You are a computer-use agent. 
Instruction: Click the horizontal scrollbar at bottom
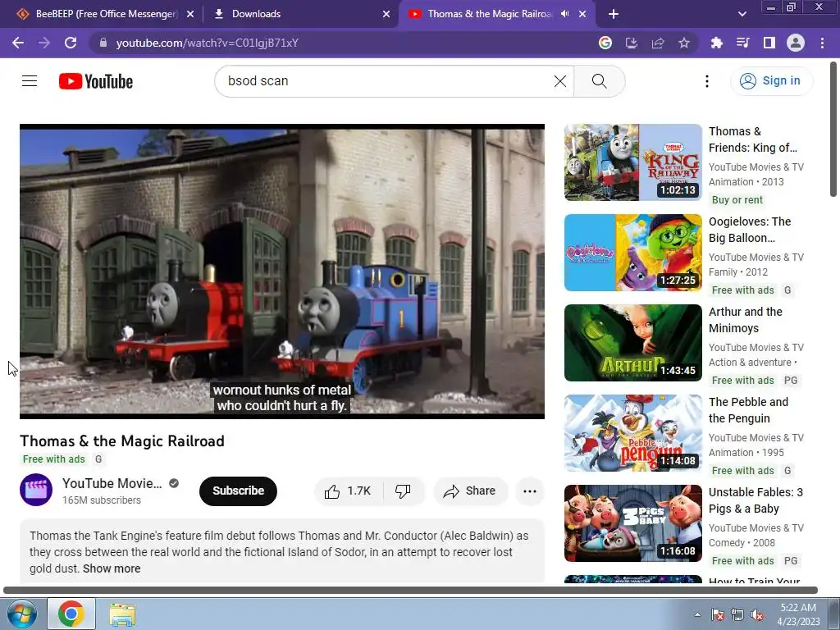410,590
